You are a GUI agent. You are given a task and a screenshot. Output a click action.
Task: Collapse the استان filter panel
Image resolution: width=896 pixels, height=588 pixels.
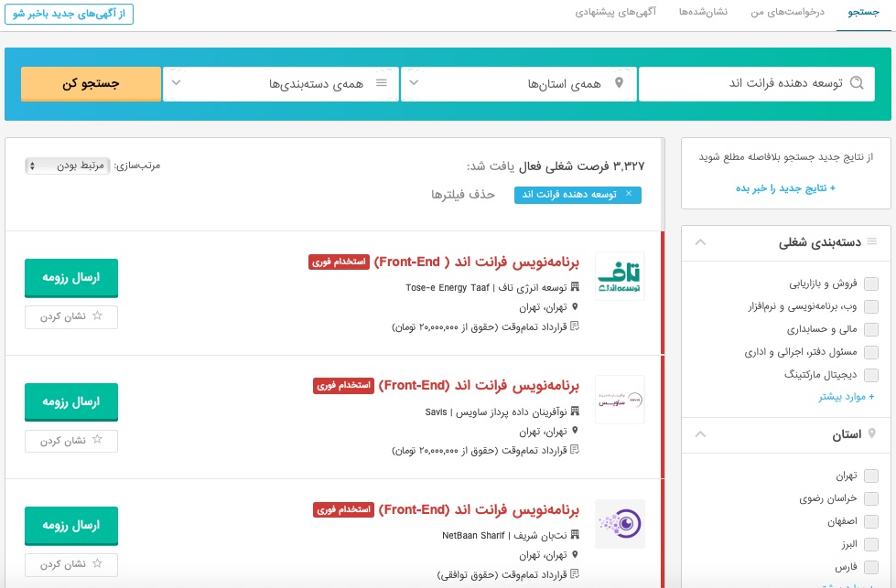pyautogui.click(x=700, y=434)
